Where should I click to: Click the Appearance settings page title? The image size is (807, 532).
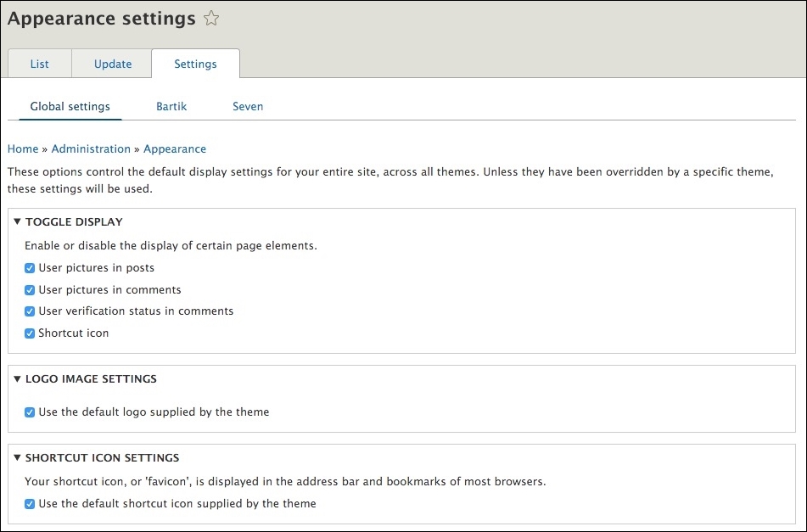point(101,19)
